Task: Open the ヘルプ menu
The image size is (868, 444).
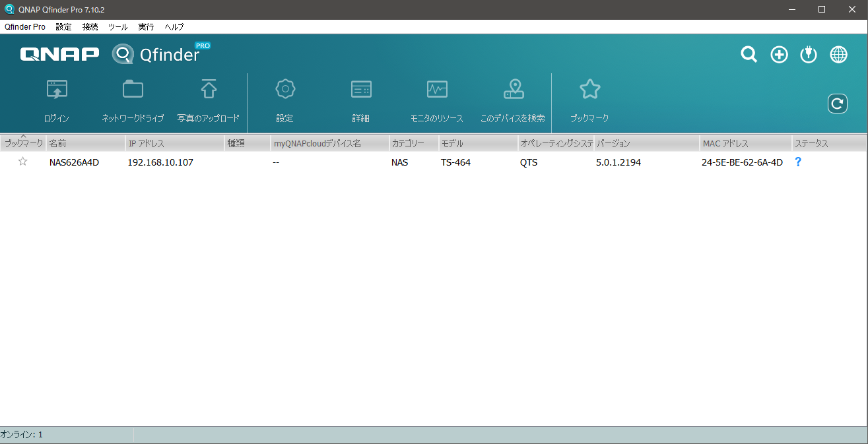Action: coord(174,27)
